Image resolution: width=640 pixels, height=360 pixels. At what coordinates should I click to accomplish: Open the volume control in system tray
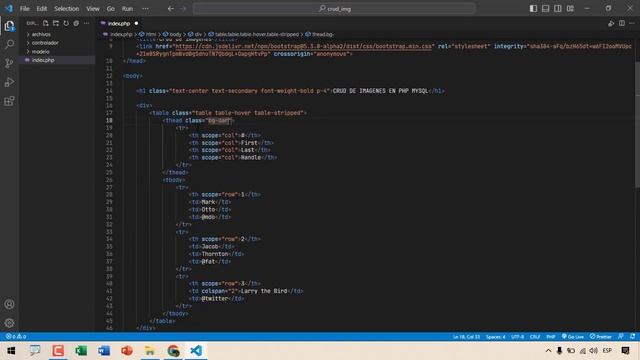click(x=593, y=351)
